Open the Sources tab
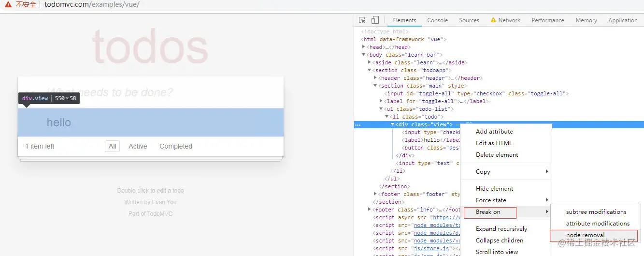644x256 pixels. [469, 20]
